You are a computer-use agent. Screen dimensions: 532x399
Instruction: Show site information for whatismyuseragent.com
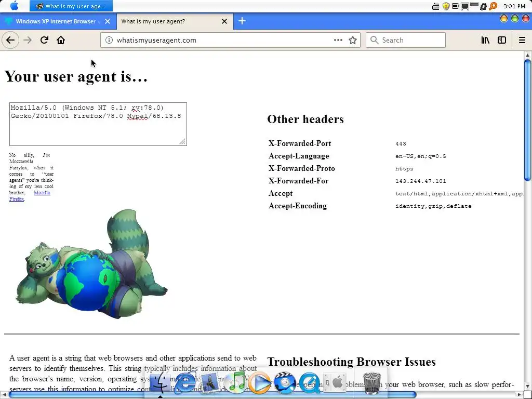(x=109, y=40)
